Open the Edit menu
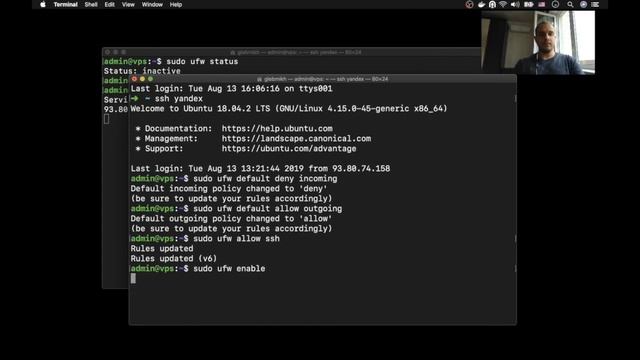The image size is (640, 360). tap(109, 4)
